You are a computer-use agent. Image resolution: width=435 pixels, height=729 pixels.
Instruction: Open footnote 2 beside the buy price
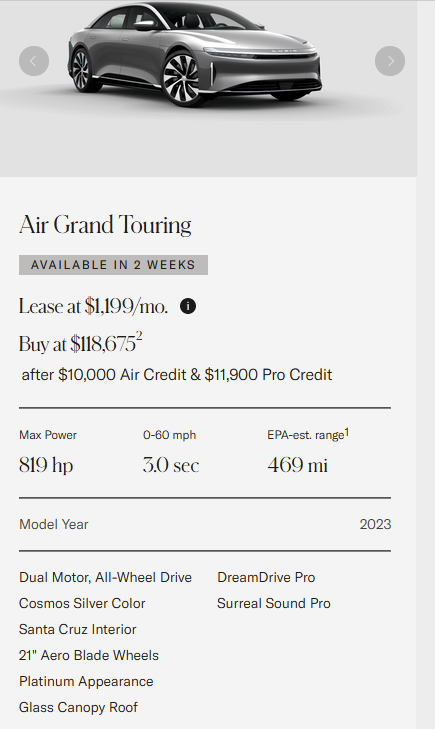[x=139, y=336]
